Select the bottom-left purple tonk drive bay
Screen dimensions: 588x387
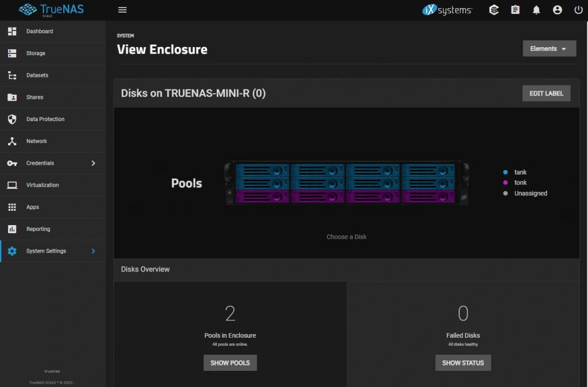point(262,197)
